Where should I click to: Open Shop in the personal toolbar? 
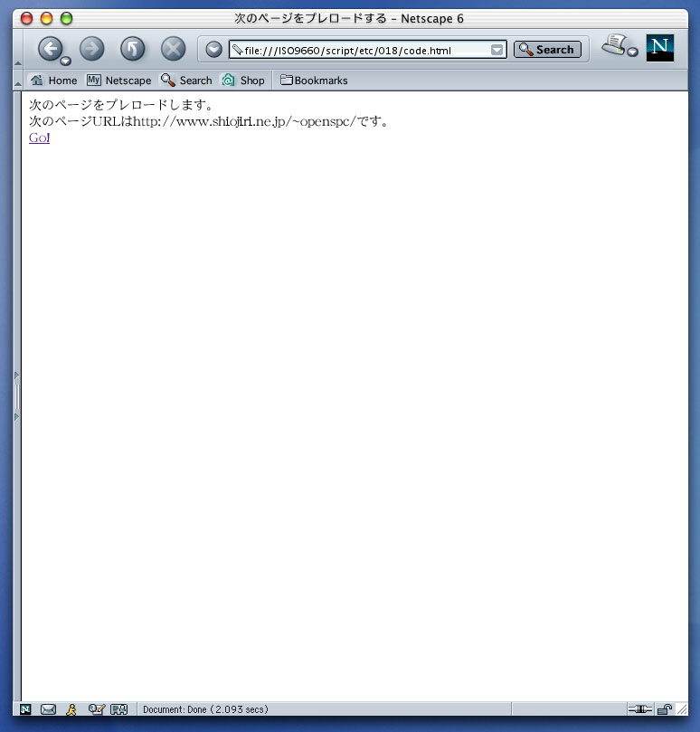coord(243,81)
